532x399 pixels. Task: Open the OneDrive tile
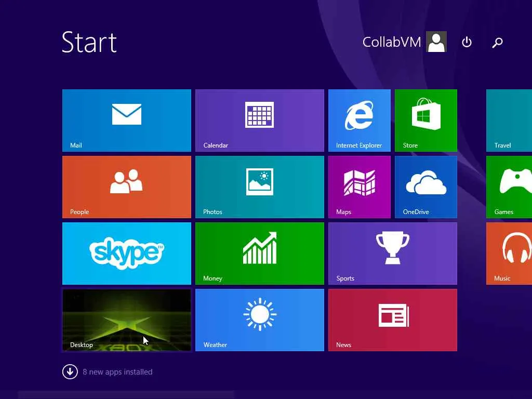[426, 187]
